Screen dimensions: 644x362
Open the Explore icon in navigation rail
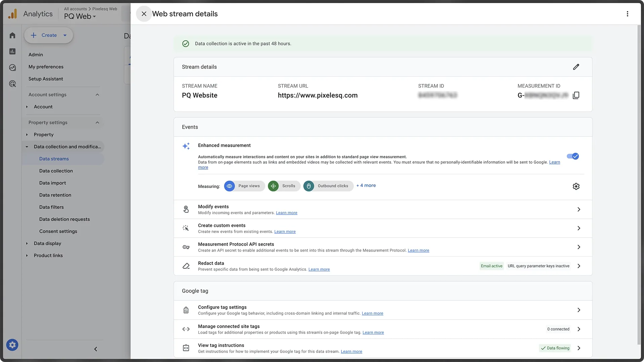coord(12,67)
